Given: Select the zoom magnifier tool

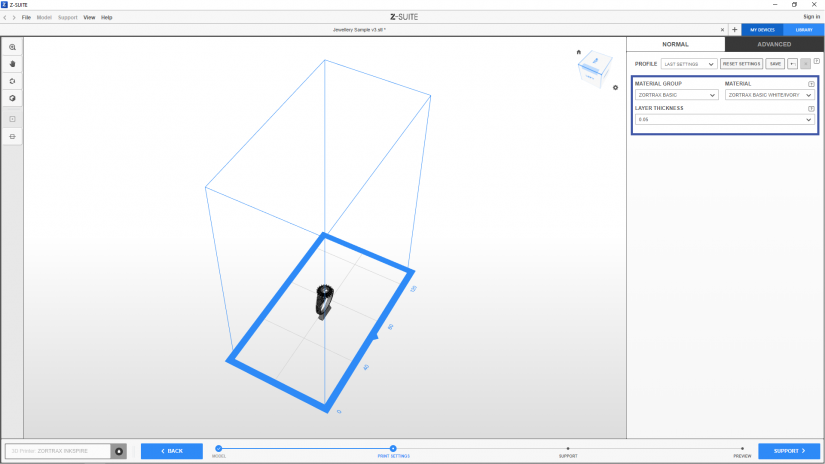Looking at the screenshot, I should pyautogui.click(x=12, y=47).
